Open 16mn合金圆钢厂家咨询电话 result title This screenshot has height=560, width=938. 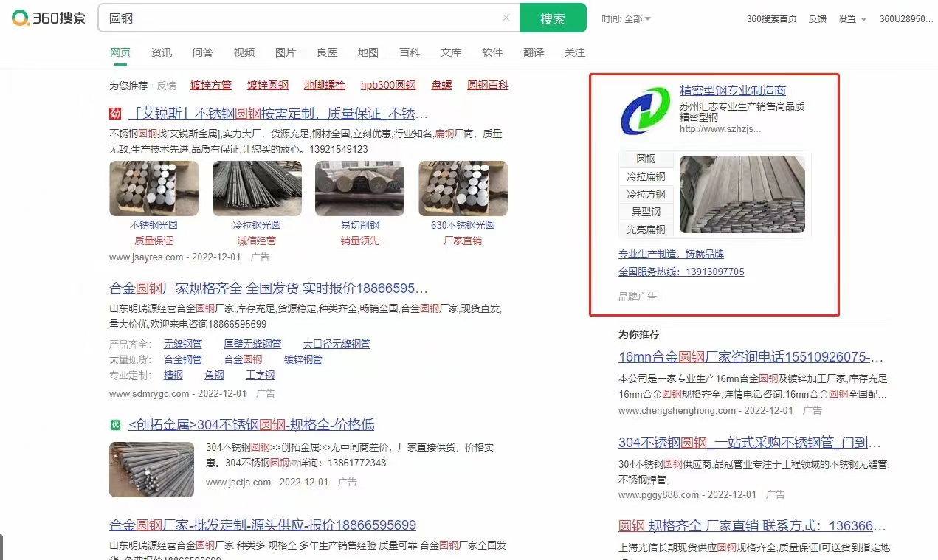[751, 358]
